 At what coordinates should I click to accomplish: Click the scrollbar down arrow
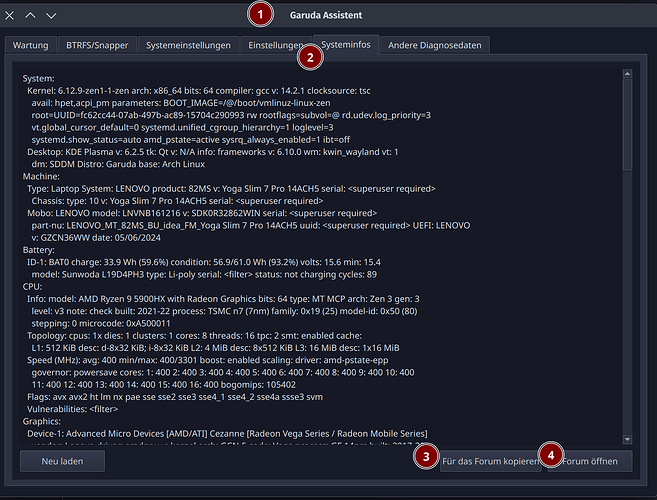[x=627, y=439]
